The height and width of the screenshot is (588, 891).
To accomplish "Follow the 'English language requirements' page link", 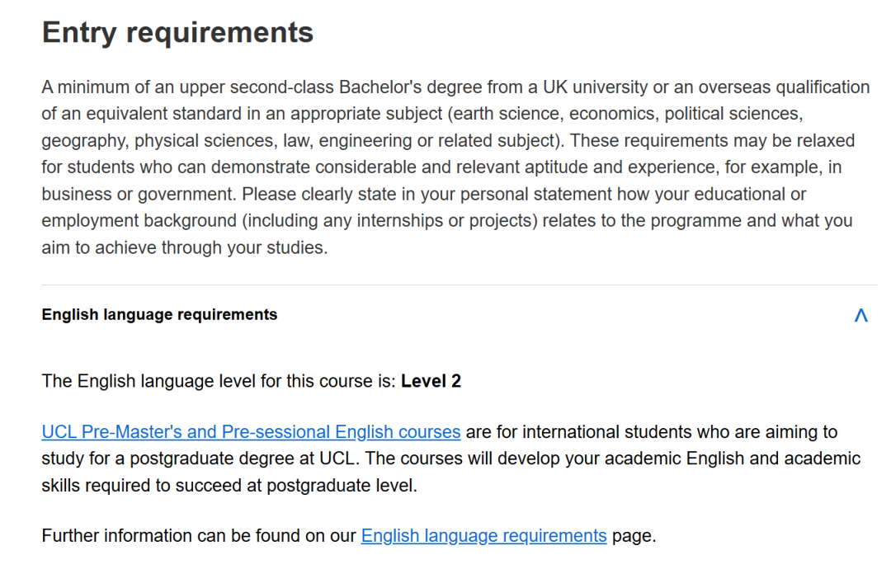I will coord(483,536).
